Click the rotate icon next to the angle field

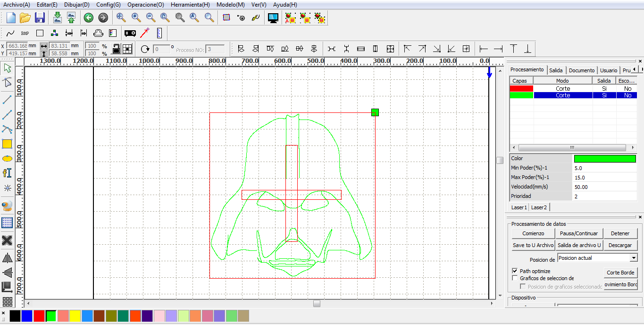tap(145, 49)
